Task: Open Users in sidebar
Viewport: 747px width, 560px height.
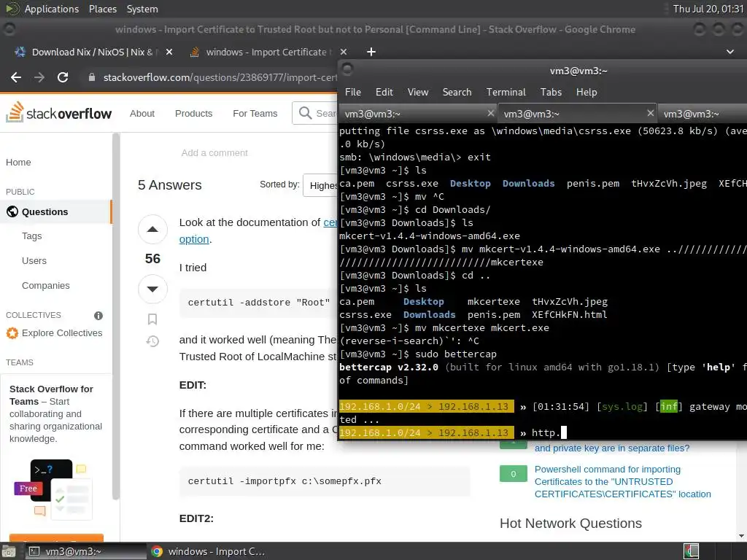Action: pyautogui.click(x=34, y=261)
